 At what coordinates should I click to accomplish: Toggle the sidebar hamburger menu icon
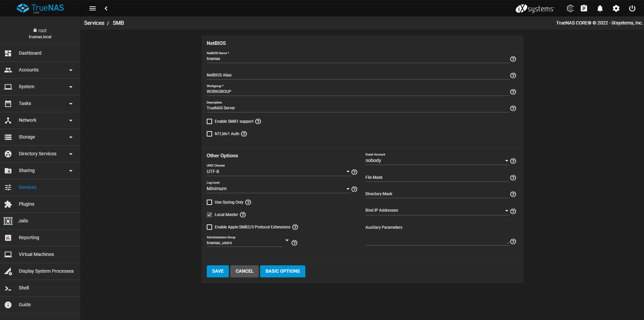click(93, 8)
